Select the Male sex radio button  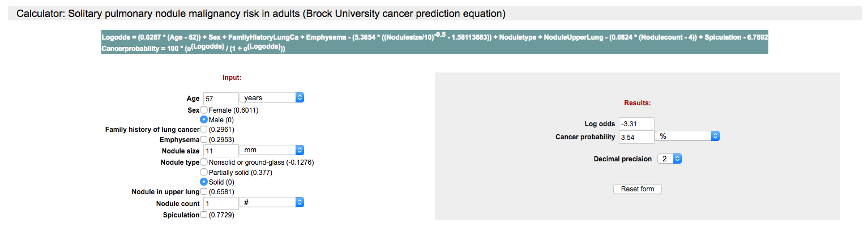pos(204,119)
